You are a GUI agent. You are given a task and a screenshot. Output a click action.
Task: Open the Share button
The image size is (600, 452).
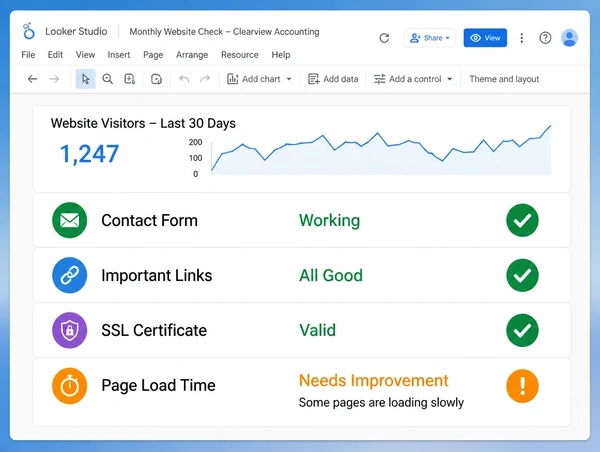pyautogui.click(x=429, y=38)
